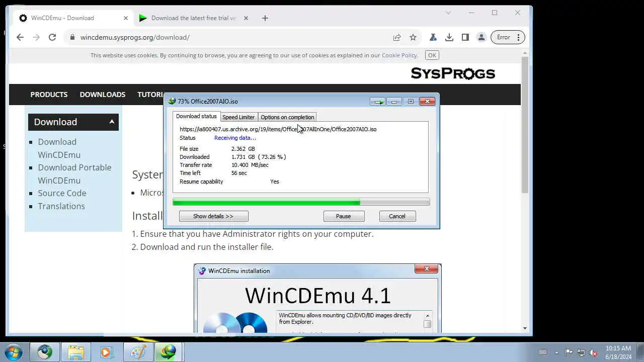Click the WinCDEmu installation screenshot image
644x362 pixels.
(x=317, y=298)
